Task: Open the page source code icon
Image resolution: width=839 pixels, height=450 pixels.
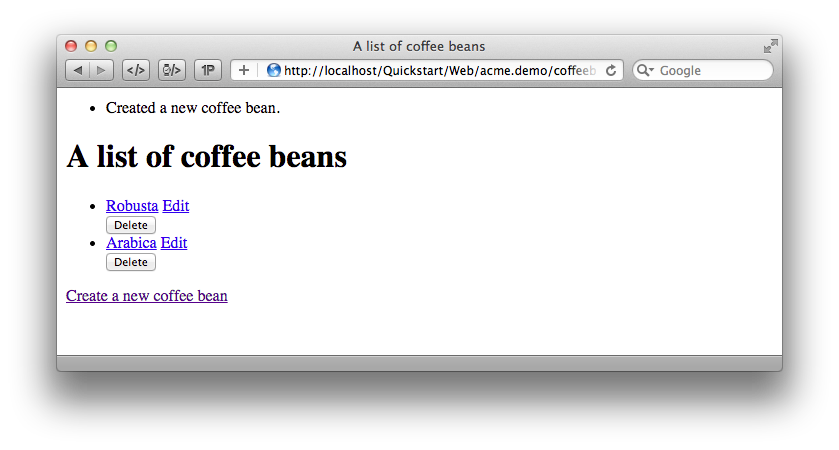Action: tap(136, 71)
